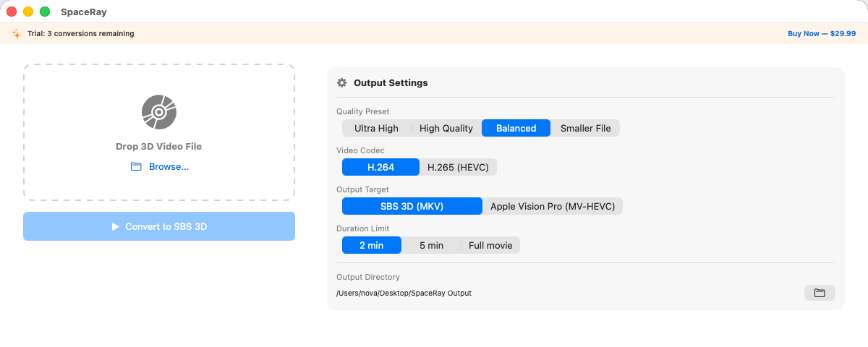
Task: Select Full movie duration limit
Action: tap(490, 246)
